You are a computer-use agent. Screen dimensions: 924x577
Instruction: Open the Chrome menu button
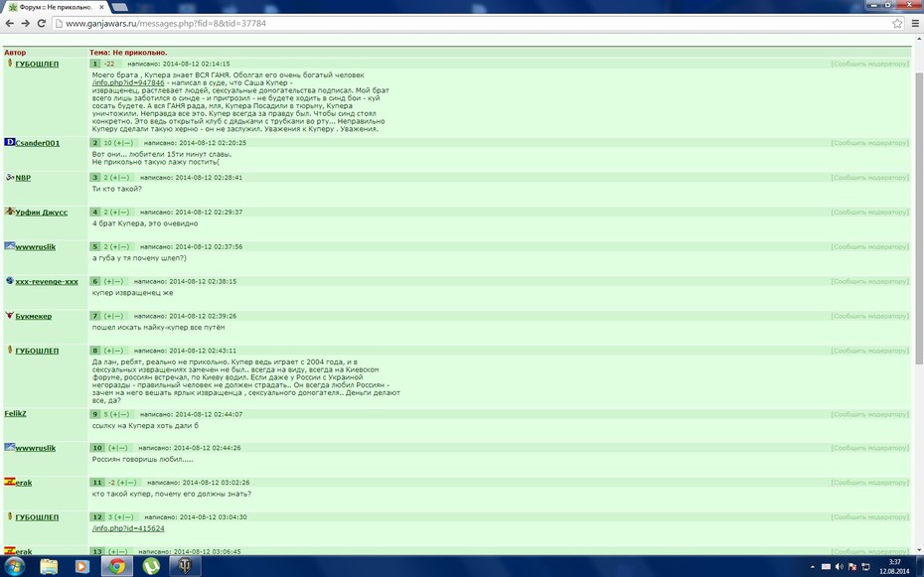(x=915, y=24)
